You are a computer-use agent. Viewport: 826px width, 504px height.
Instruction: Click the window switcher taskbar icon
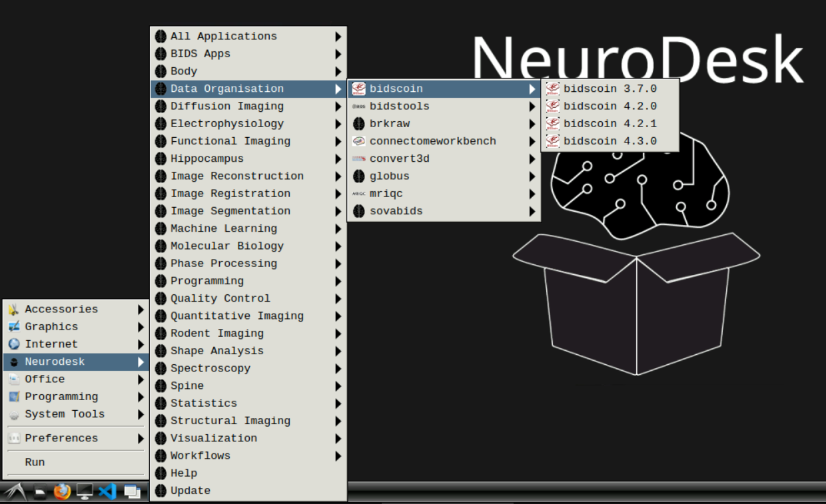point(132,493)
